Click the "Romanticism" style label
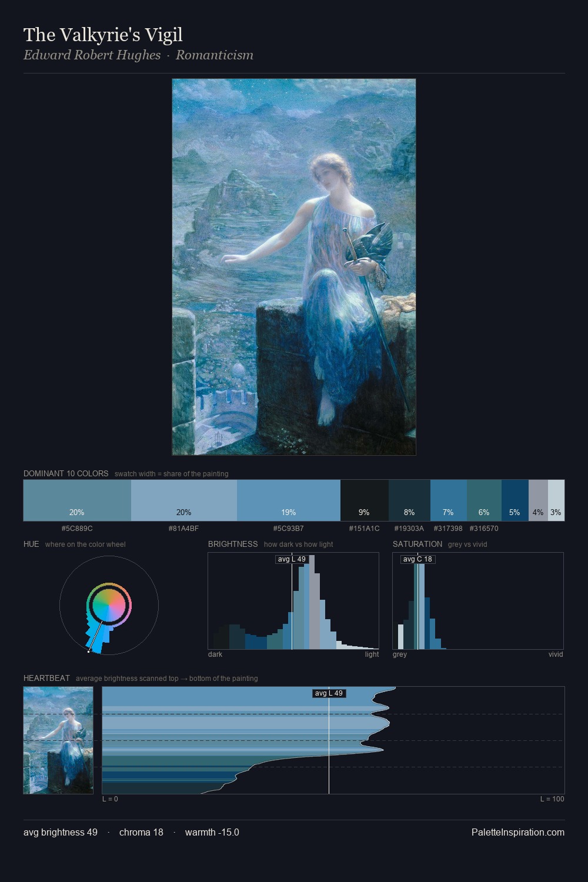Image resolution: width=588 pixels, height=882 pixels. point(215,55)
